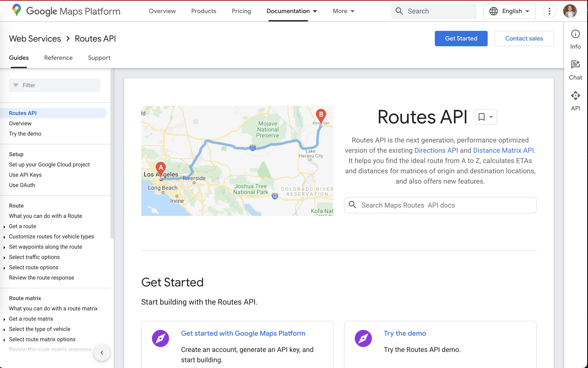
Task: Open the Chat side panel
Action: (x=575, y=70)
